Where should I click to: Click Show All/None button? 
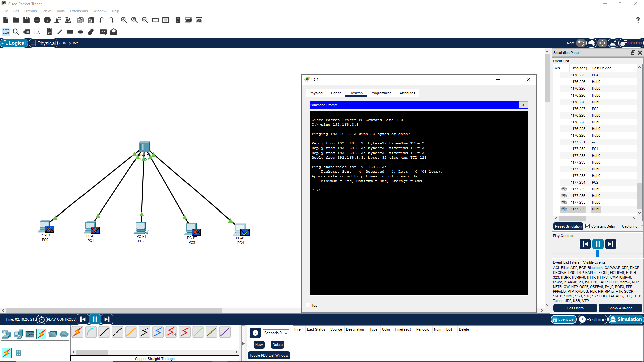[620, 308]
